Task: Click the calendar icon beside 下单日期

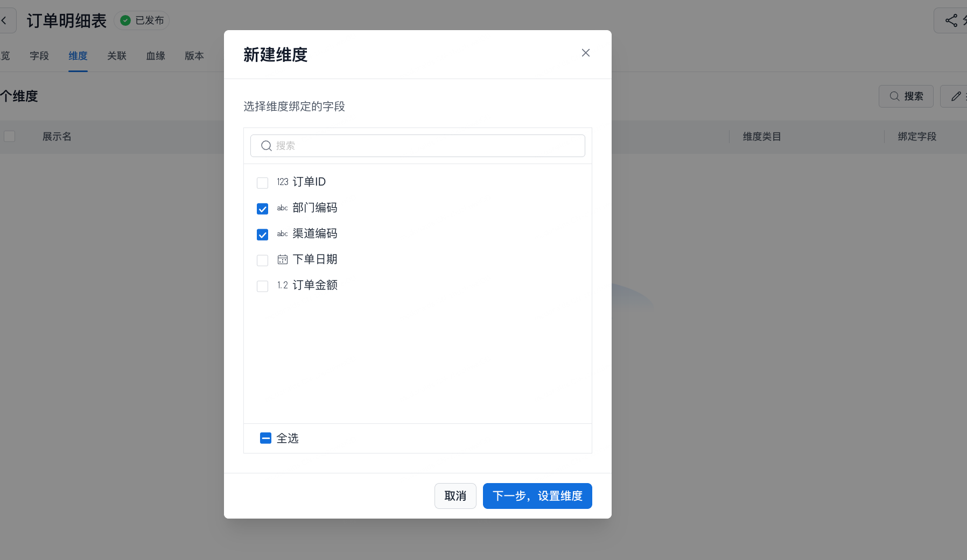Action: (x=283, y=260)
